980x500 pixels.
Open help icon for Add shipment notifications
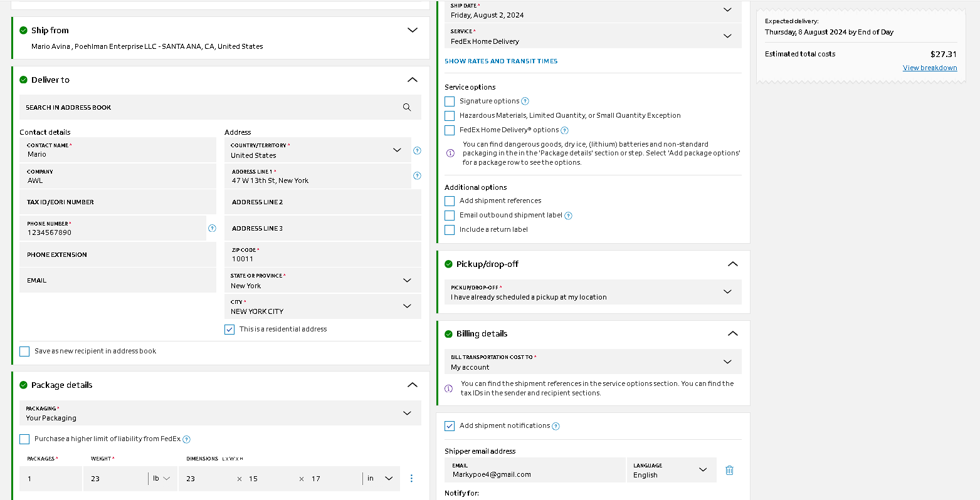click(x=556, y=426)
